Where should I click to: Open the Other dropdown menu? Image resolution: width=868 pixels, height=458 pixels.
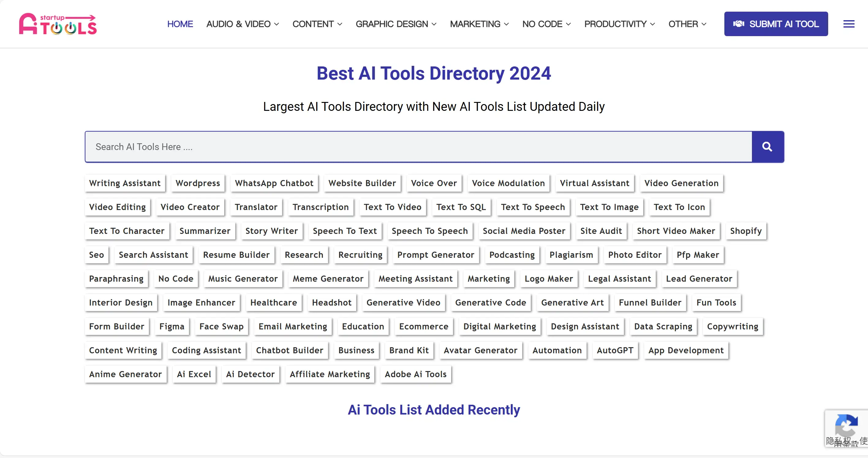tap(687, 24)
